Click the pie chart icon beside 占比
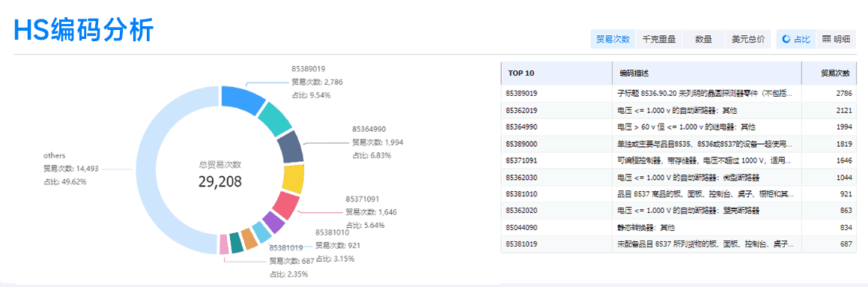The image size is (868, 287). click(x=786, y=39)
